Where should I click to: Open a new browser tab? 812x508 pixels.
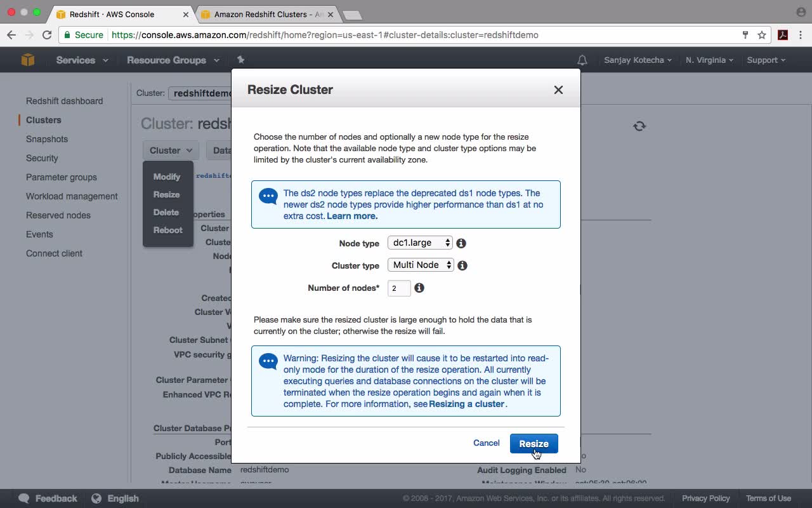point(351,15)
